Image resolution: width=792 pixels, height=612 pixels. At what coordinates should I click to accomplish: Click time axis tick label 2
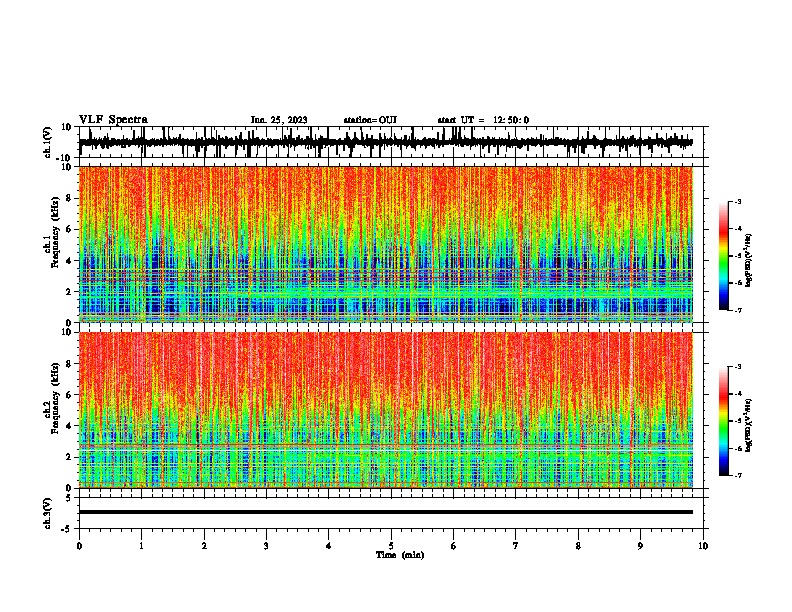coord(204,546)
